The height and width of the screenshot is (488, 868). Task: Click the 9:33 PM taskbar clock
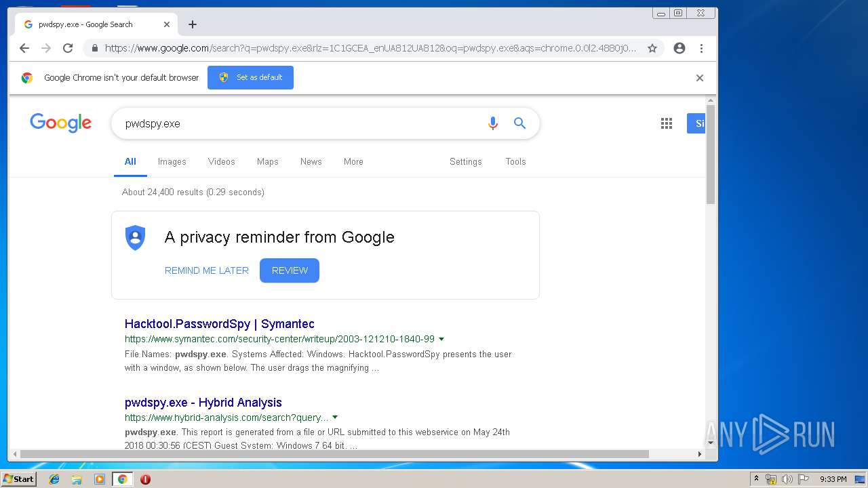833,479
